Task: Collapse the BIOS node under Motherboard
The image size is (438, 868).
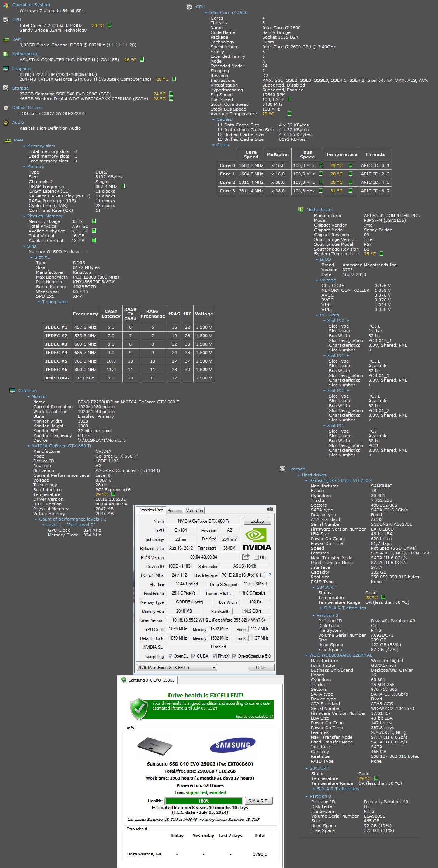Action: pos(317,260)
